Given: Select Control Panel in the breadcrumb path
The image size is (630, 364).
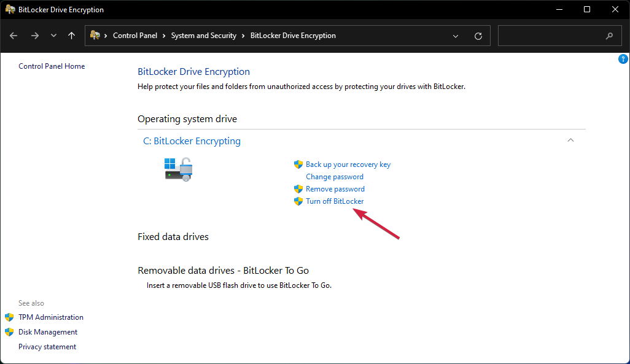Looking at the screenshot, I should coord(135,35).
